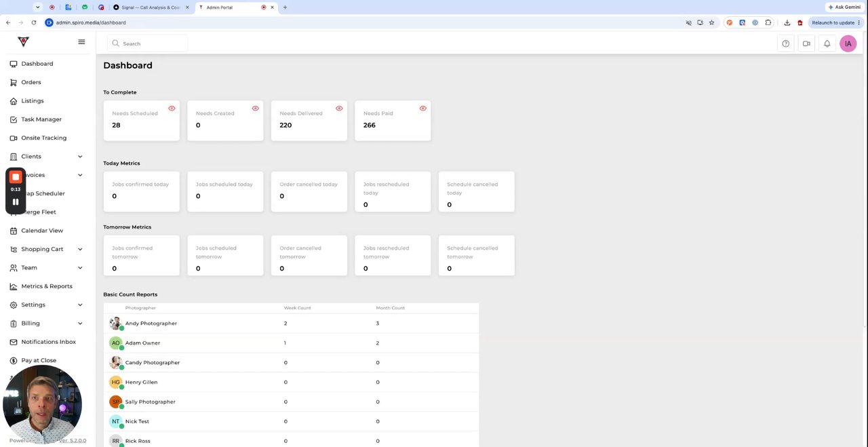Viewport: 868px width, 447px height.
Task: Open Andy Photographer row in reports
Action: 291,324
